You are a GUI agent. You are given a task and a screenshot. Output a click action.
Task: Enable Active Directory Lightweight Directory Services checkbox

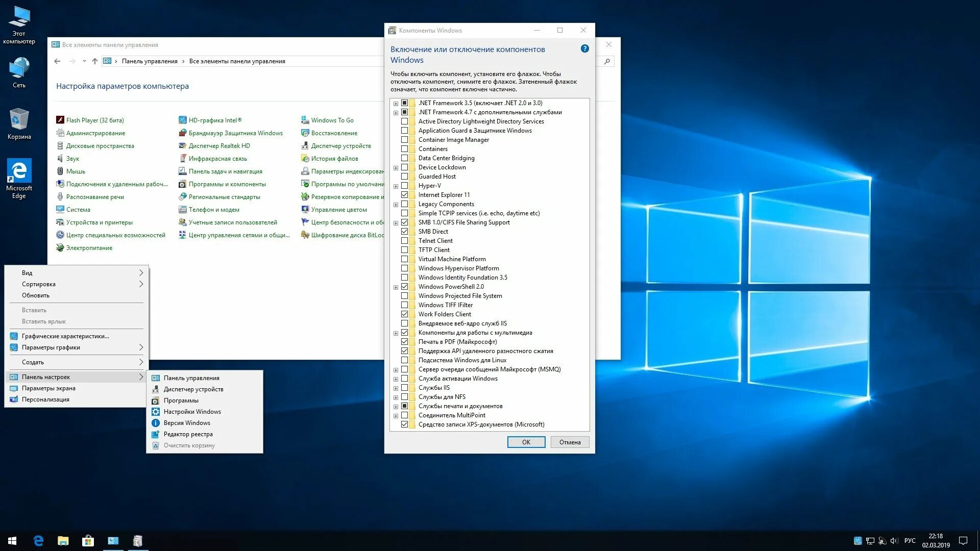[405, 121]
